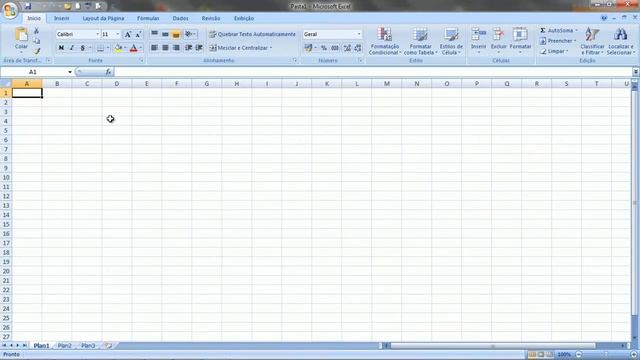Click the Name Box showing A1
This screenshot has width=640, height=360.
33,72
